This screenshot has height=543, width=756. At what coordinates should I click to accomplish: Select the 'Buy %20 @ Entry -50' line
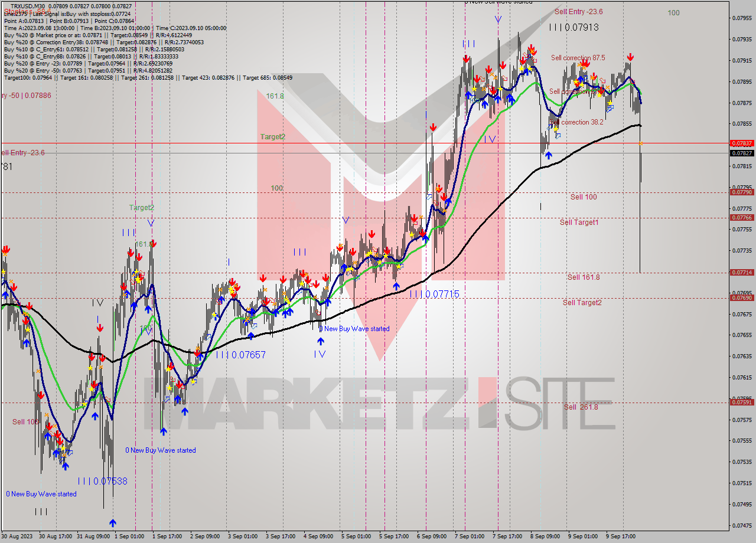coord(90,70)
